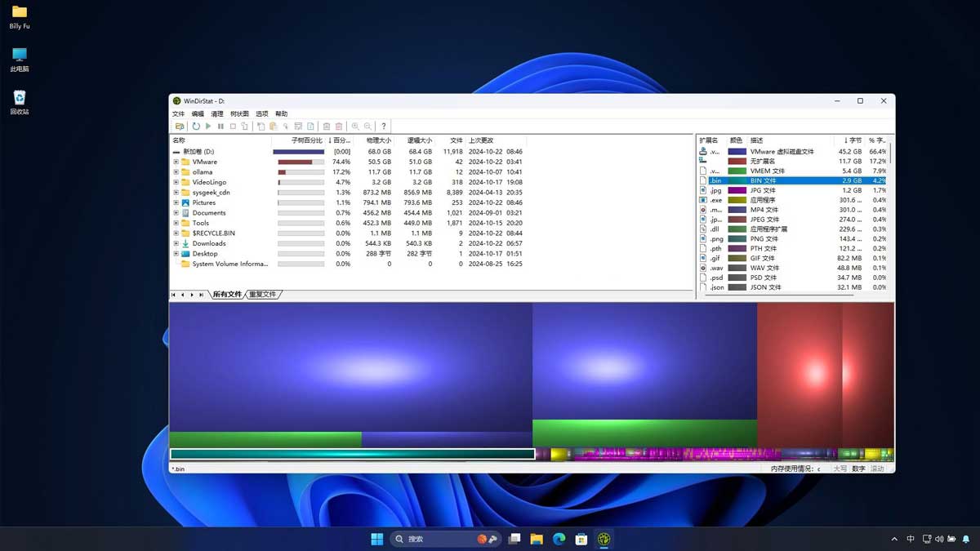Open the 编辑 menu
Screen dimensions: 980x551
click(198, 113)
